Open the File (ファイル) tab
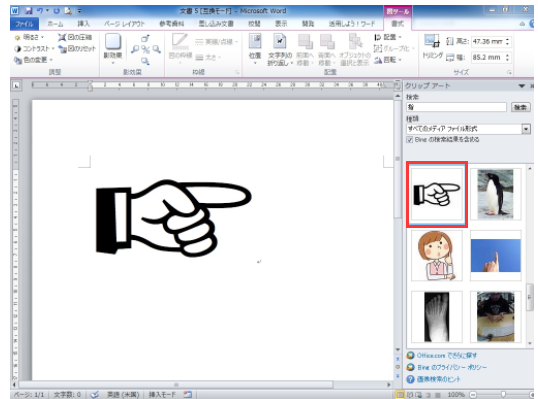 point(24,24)
